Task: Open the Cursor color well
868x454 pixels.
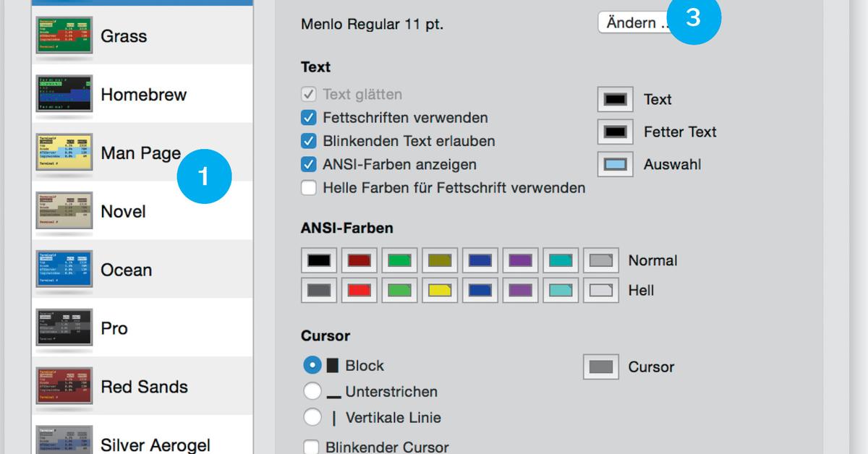Action: pos(601,367)
